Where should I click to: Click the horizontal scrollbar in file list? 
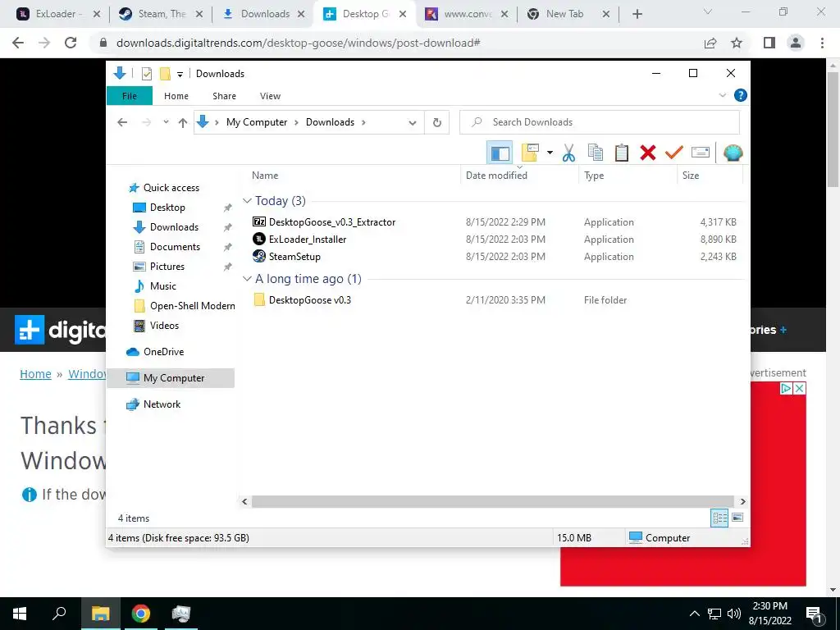[x=493, y=501]
